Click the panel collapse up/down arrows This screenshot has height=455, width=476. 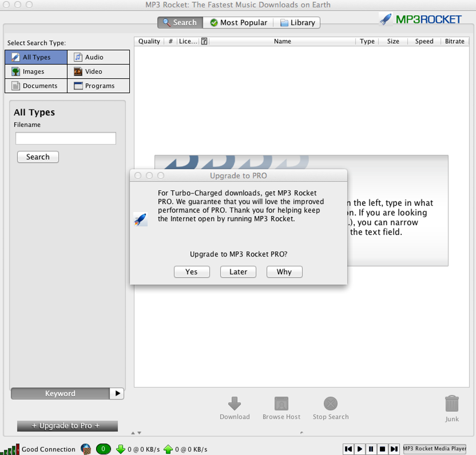pos(136,433)
